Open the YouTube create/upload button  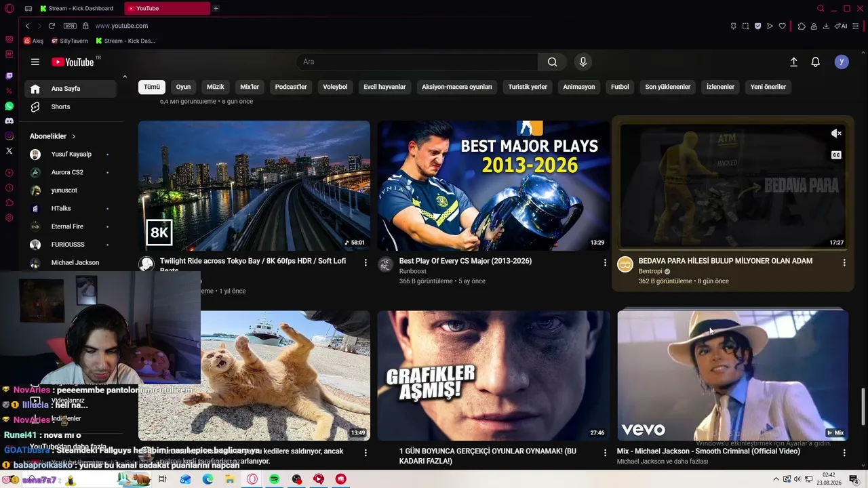click(x=793, y=62)
